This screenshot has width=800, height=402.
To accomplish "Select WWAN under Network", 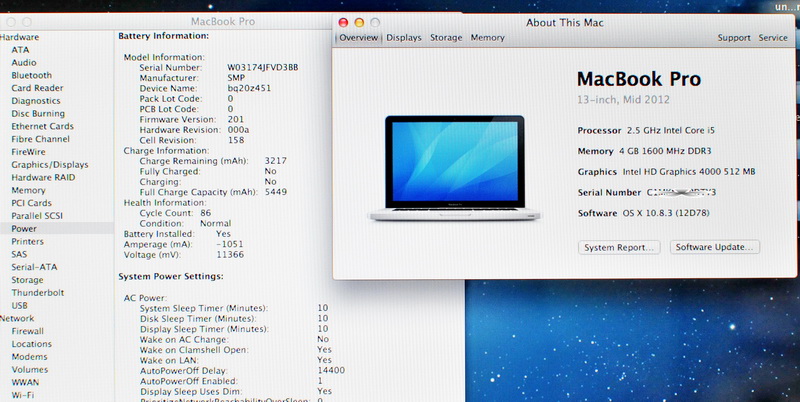I will [26, 382].
